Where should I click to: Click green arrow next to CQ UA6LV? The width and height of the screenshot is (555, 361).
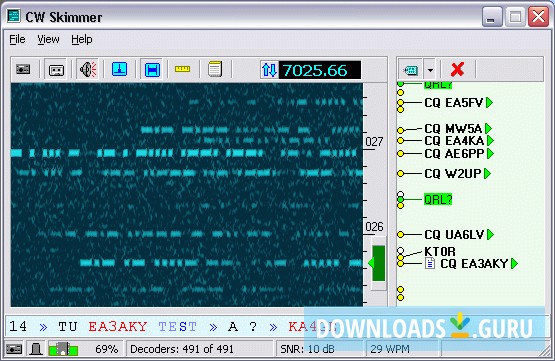(490, 234)
